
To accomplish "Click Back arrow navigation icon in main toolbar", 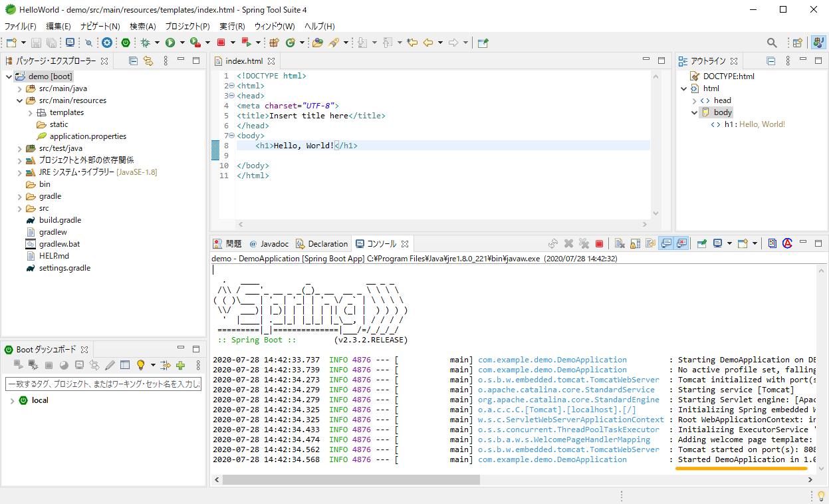I will (428, 43).
